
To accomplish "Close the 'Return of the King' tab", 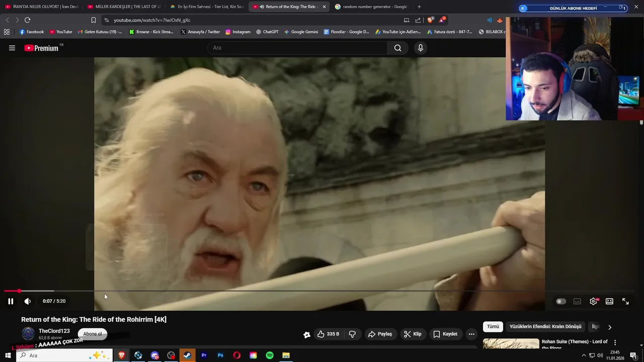I will 324,7.
